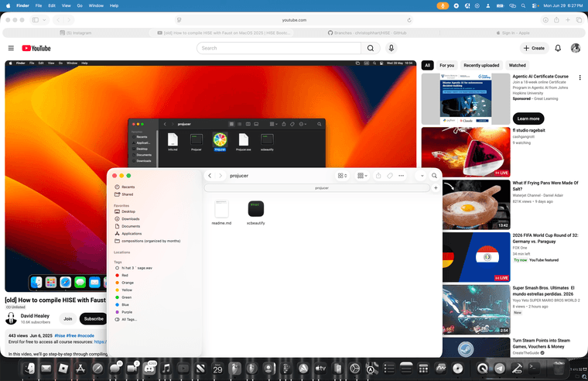Toggle the Safari sidebar
This screenshot has height=381, width=588.
36,20
